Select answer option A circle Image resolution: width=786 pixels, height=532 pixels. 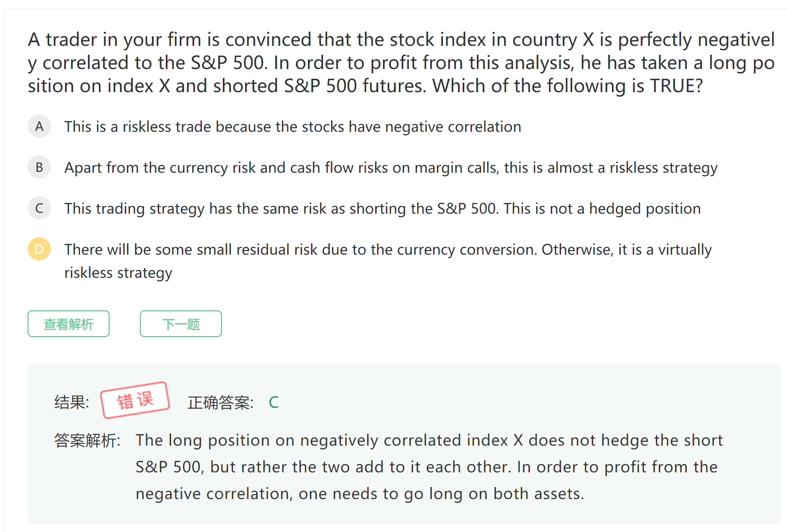pyautogui.click(x=39, y=126)
